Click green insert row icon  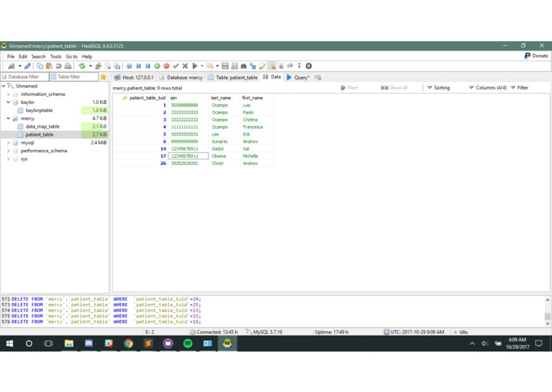tap(157, 66)
